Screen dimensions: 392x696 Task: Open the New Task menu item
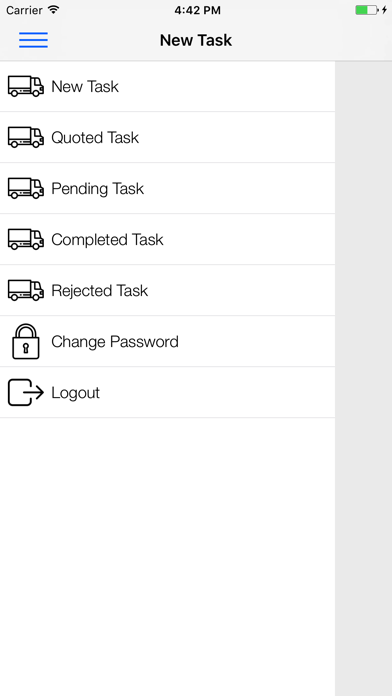coord(167,86)
